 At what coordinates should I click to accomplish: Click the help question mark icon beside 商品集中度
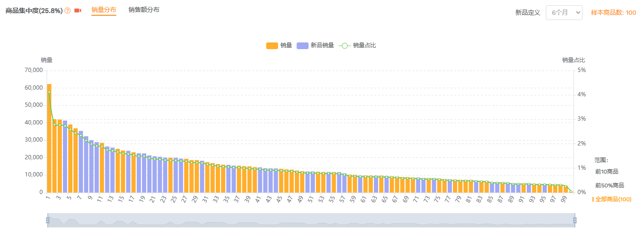pyautogui.click(x=68, y=11)
